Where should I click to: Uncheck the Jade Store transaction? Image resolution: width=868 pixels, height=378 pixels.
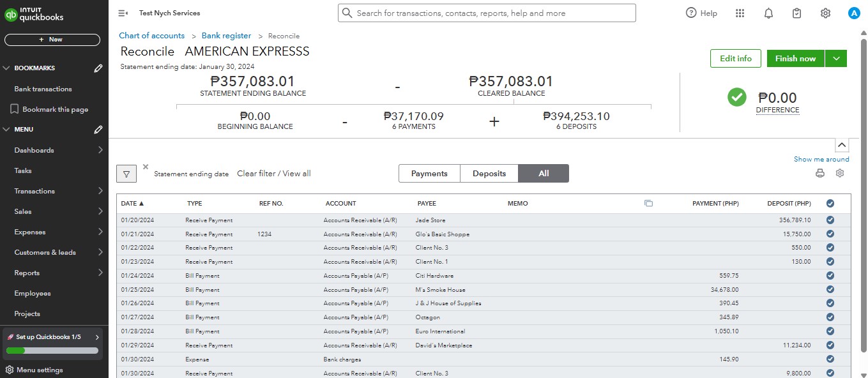(x=830, y=220)
